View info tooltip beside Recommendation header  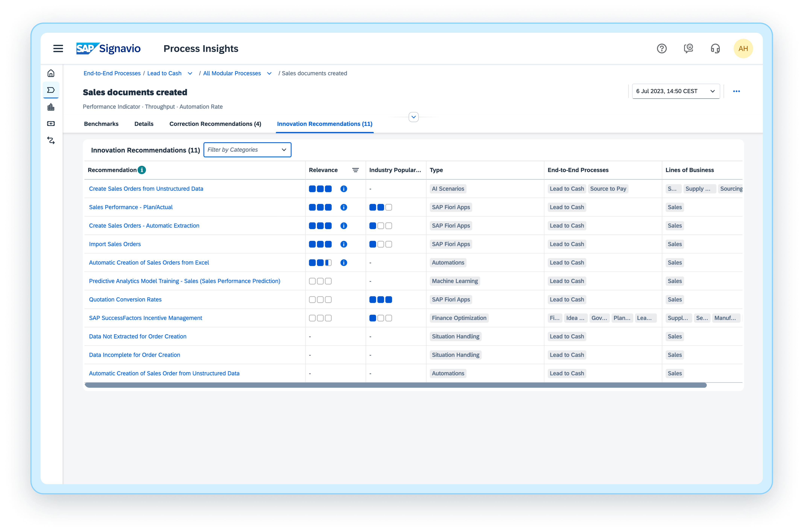142,170
